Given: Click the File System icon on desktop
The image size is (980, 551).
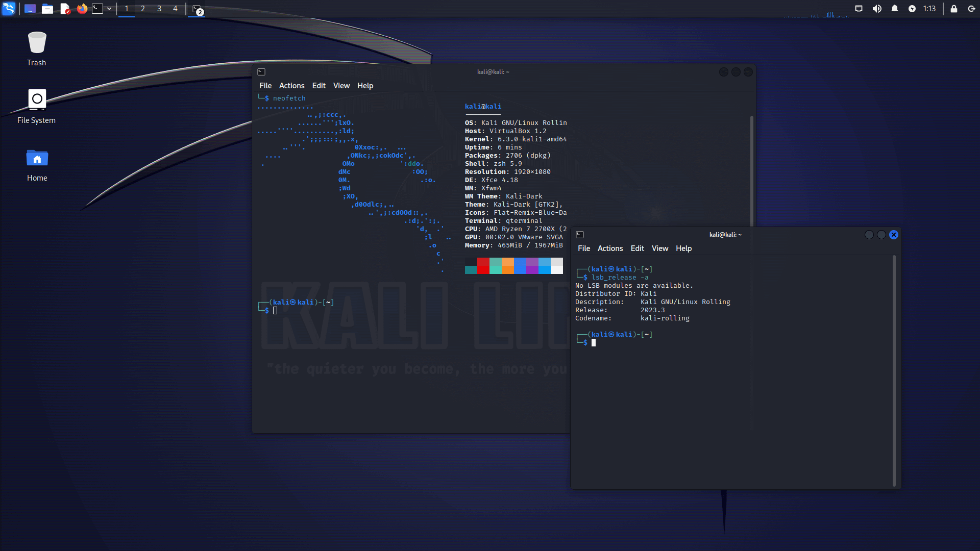Looking at the screenshot, I should (x=36, y=99).
